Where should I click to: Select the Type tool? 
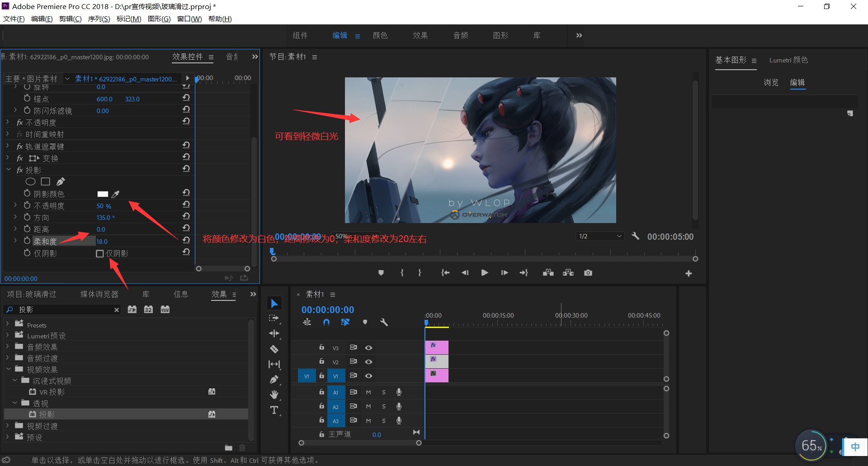click(x=274, y=410)
